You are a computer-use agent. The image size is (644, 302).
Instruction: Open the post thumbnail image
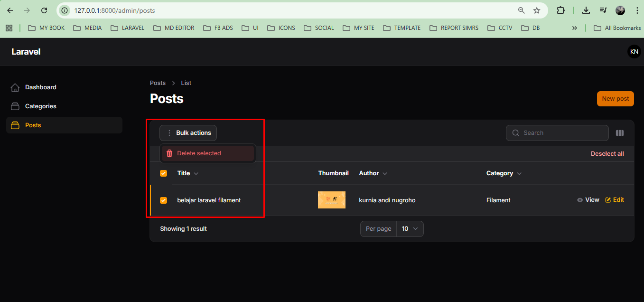pyautogui.click(x=331, y=199)
